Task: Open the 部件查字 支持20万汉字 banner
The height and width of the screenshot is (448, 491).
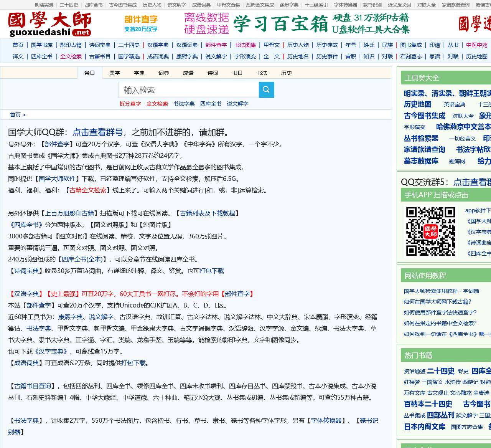Action: pyautogui.click(x=141, y=24)
